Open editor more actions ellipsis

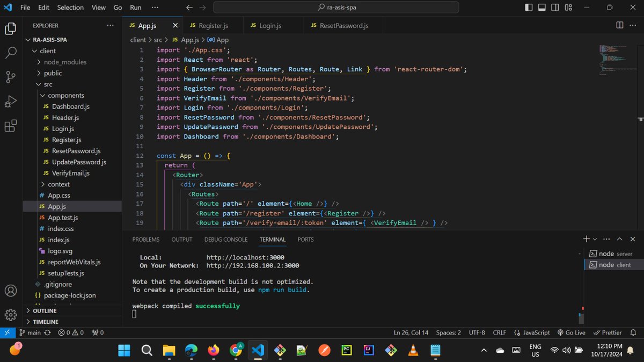tap(633, 25)
